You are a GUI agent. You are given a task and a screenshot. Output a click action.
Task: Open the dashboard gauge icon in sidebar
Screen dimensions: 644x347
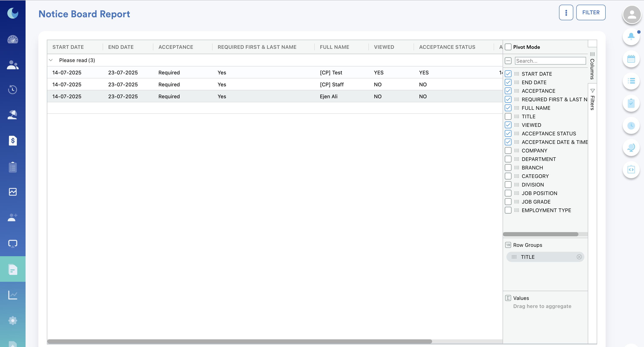pyautogui.click(x=13, y=39)
